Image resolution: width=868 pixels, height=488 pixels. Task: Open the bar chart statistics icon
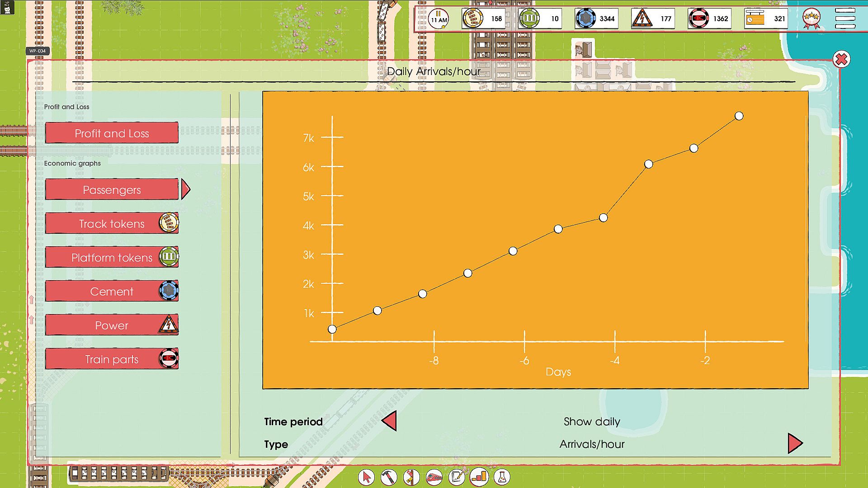(x=479, y=477)
